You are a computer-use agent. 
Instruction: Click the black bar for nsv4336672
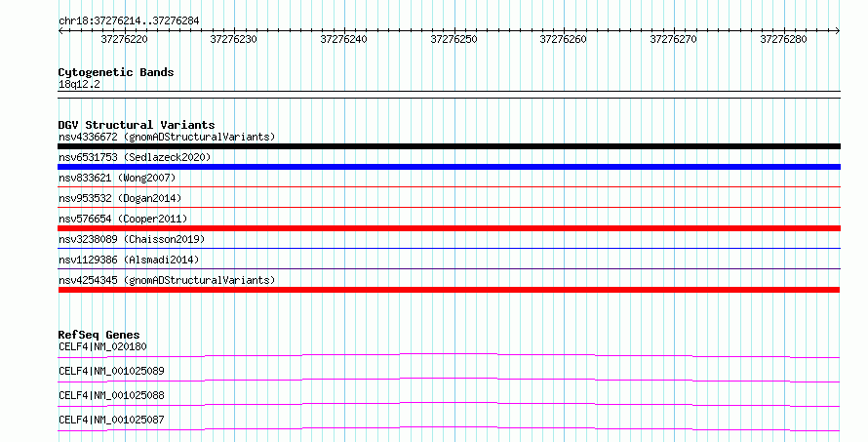point(449,146)
